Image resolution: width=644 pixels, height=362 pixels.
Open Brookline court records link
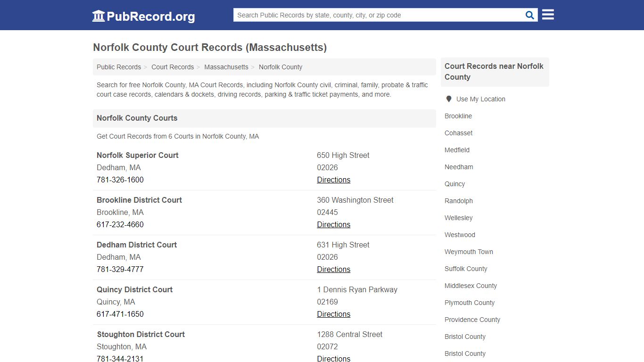(458, 116)
